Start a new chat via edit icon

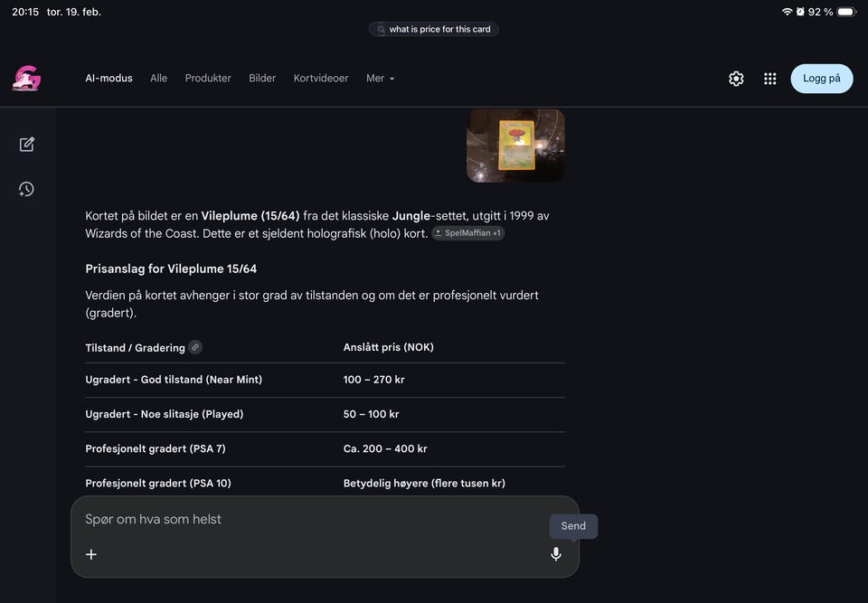click(x=26, y=145)
